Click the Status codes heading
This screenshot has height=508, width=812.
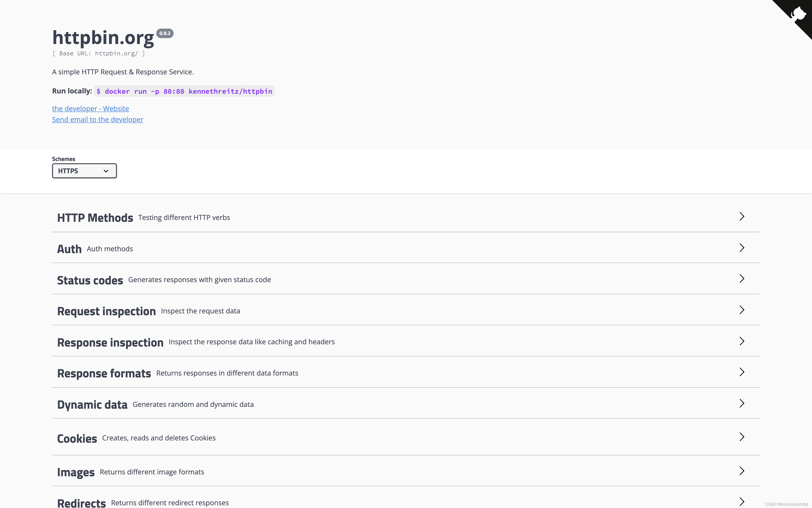click(x=90, y=280)
